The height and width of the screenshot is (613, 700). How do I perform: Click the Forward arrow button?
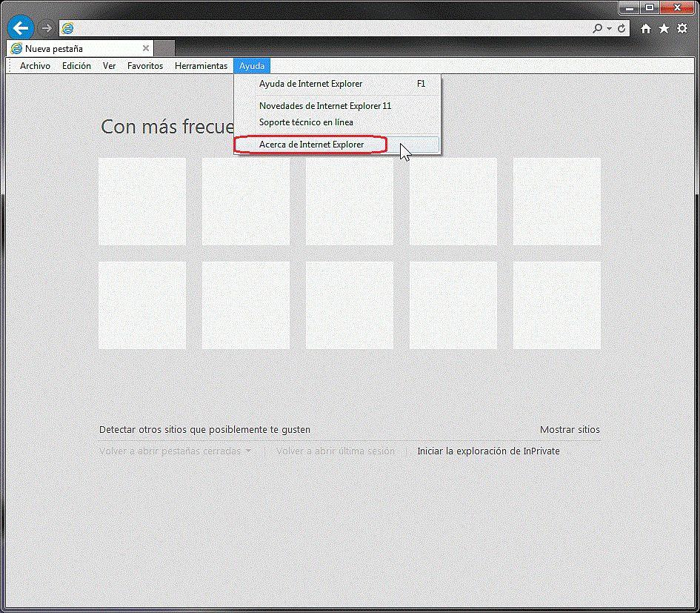click(46, 29)
